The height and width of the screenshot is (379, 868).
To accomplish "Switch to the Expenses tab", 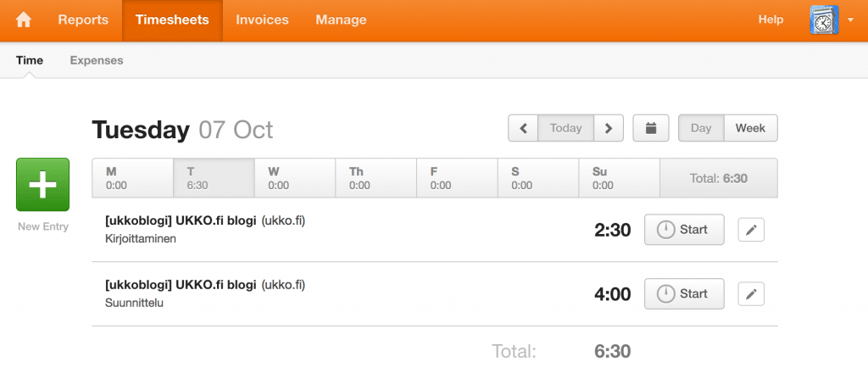I will coord(97,60).
